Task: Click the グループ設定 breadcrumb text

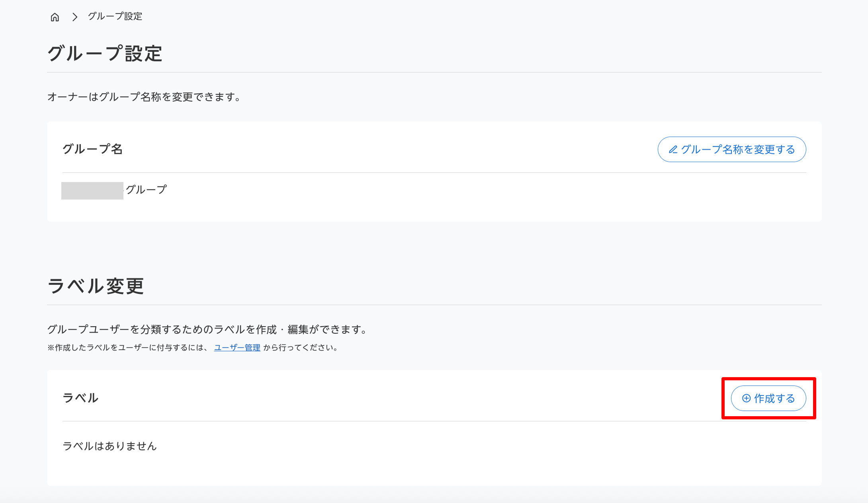Action: [x=115, y=16]
